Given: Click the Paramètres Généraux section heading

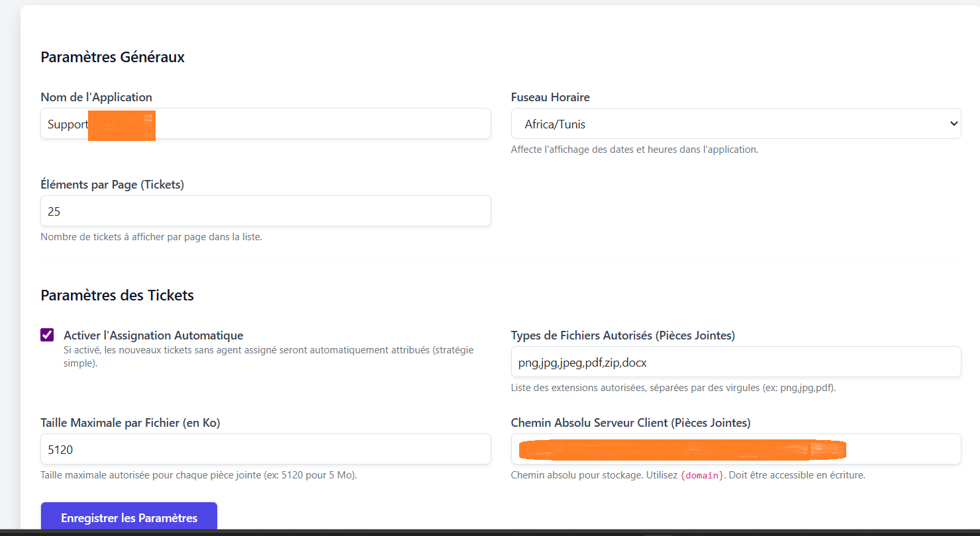Looking at the screenshot, I should click(x=113, y=57).
